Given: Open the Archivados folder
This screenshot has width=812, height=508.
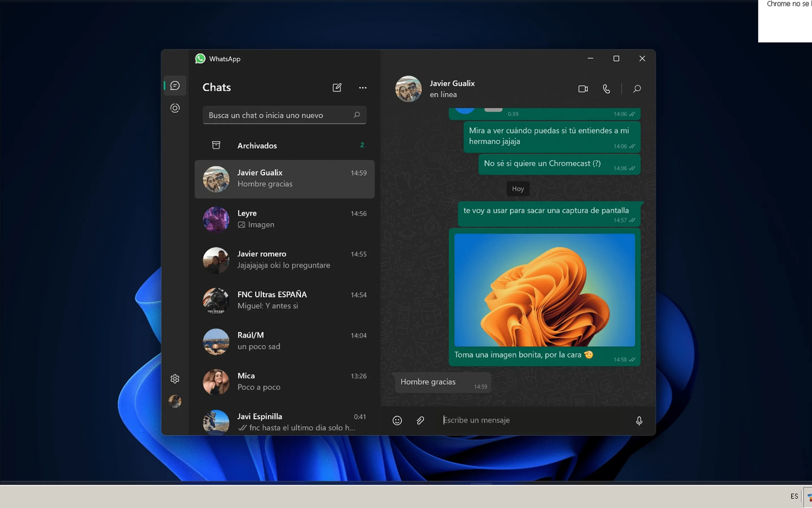Looking at the screenshot, I should pos(284,145).
